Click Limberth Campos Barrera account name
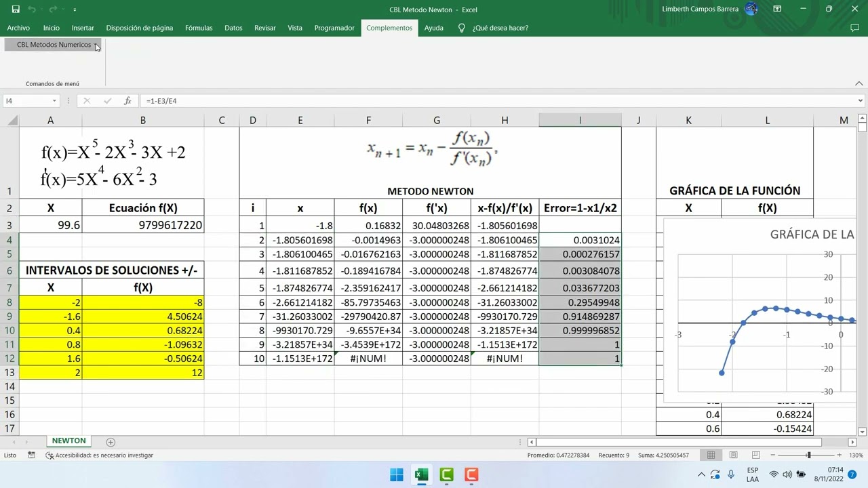Screen dimensions: 868x488 tap(700, 9)
